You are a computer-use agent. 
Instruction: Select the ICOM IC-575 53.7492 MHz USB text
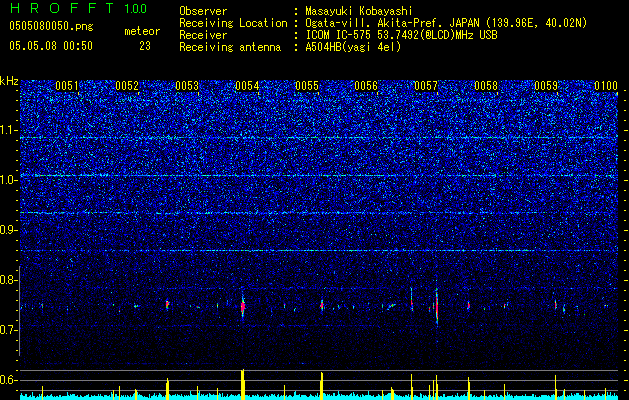[x=401, y=35]
